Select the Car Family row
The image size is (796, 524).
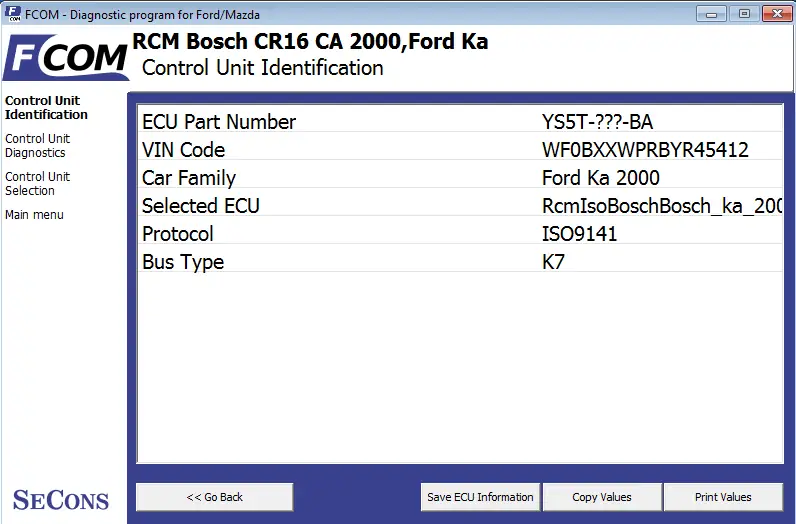point(460,177)
